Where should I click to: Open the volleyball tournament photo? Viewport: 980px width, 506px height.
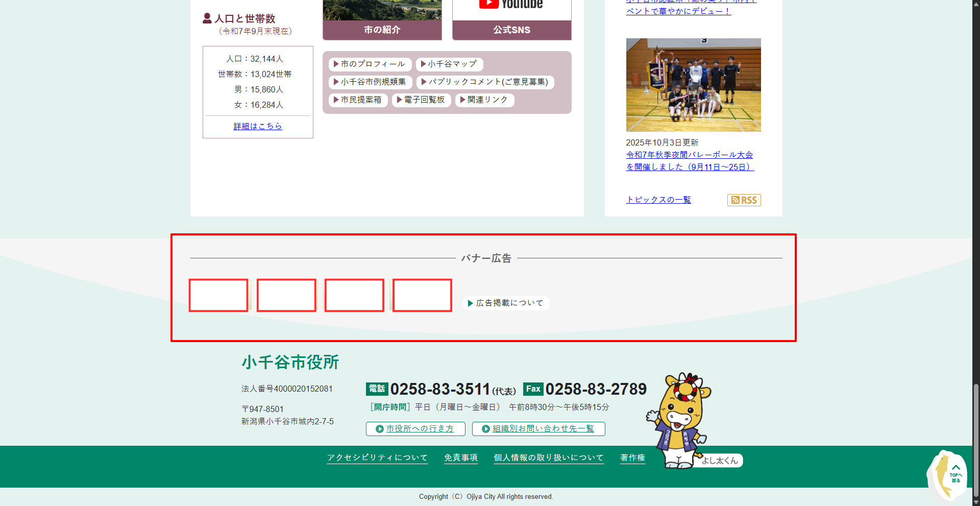coord(693,85)
